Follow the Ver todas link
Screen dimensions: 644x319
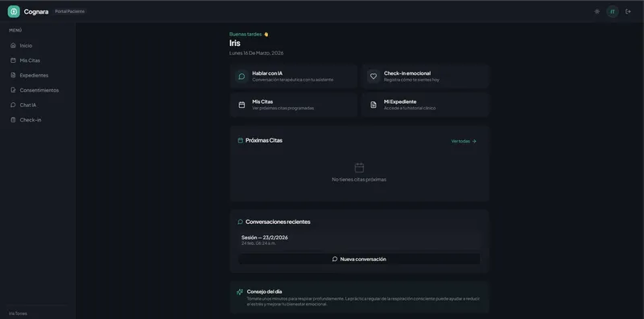(x=464, y=141)
